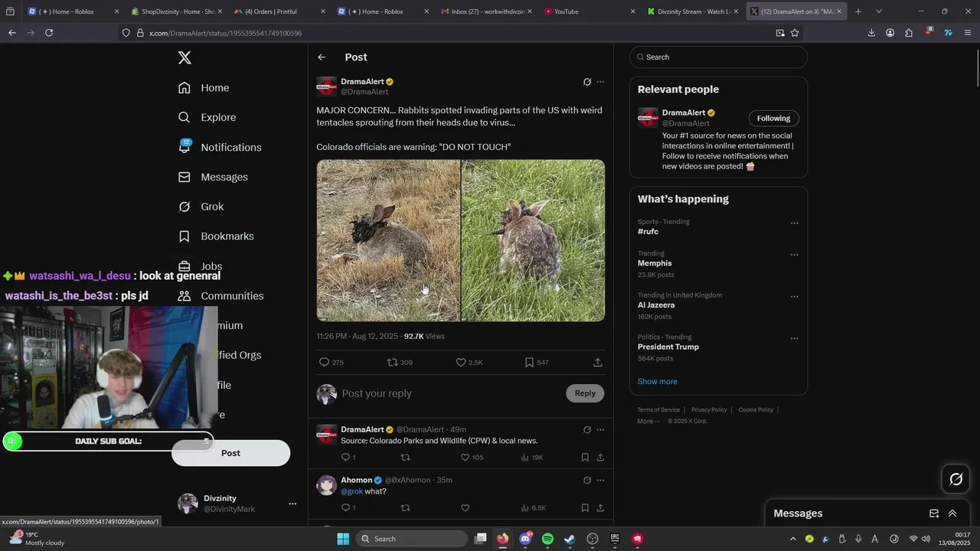Bookmark this page with the star icon
Screen dimensions: 980x551
(795, 33)
